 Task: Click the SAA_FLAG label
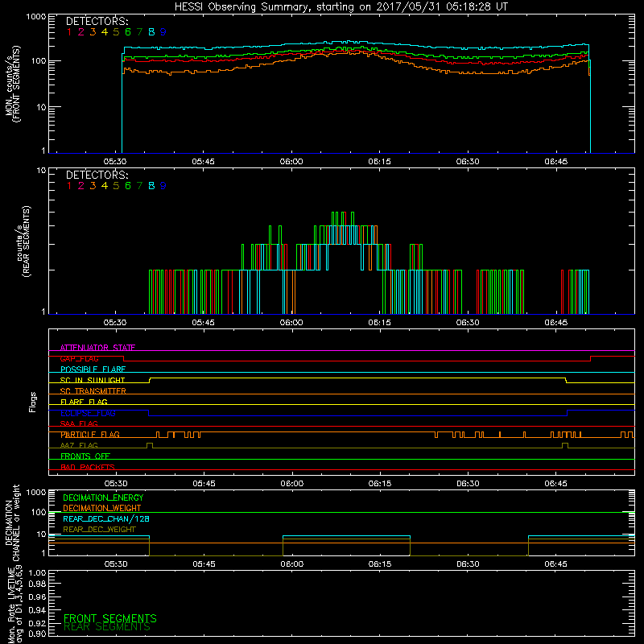(79, 423)
